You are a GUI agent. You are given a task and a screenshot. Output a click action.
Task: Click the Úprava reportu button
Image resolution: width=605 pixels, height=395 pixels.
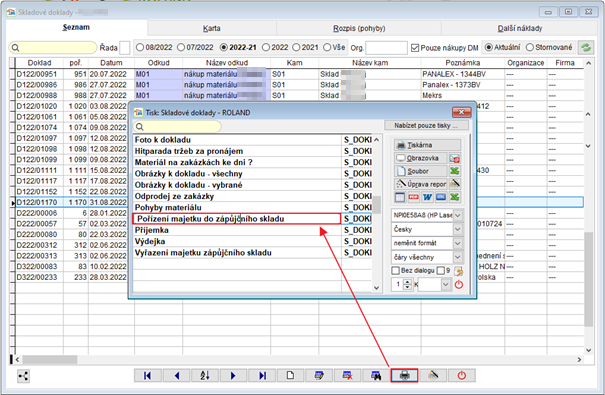click(x=421, y=184)
